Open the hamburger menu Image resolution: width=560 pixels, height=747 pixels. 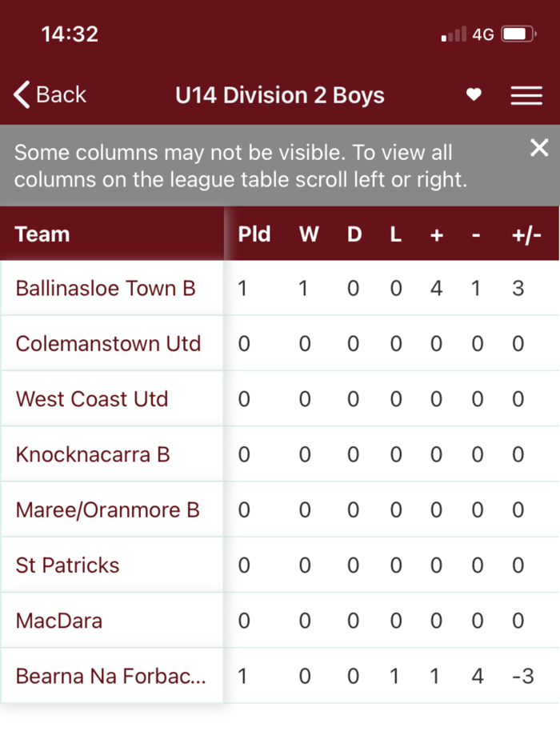[526, 95]
